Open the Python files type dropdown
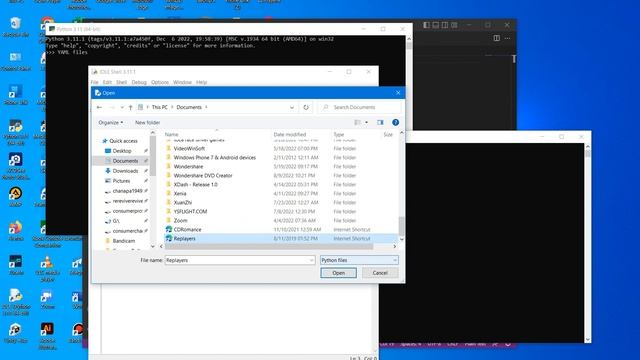Viewport: 640px width, 360px height. click(359, 260)
